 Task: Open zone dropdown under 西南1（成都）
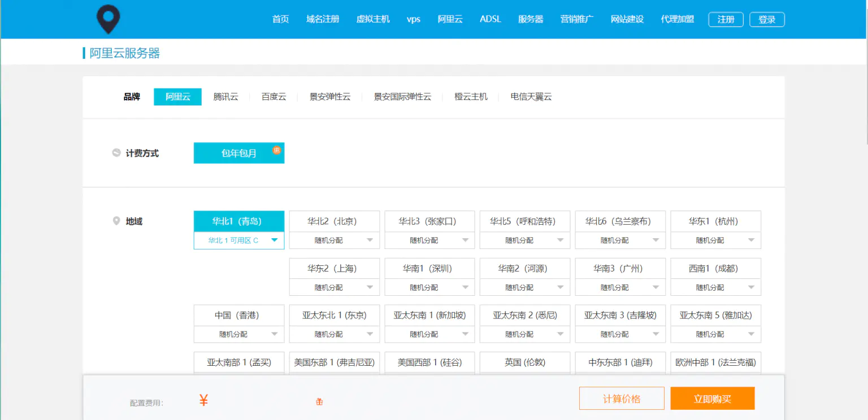[x=716, y=287]
